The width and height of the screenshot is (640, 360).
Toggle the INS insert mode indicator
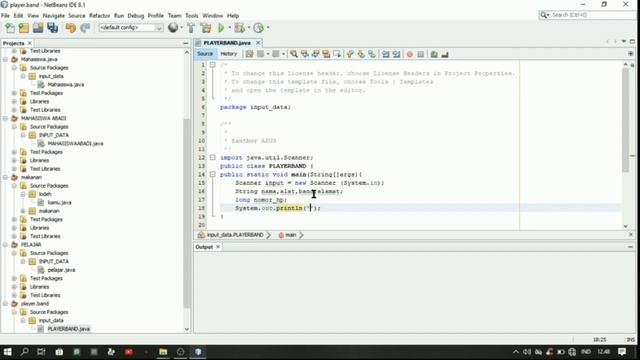coord(630,340)
